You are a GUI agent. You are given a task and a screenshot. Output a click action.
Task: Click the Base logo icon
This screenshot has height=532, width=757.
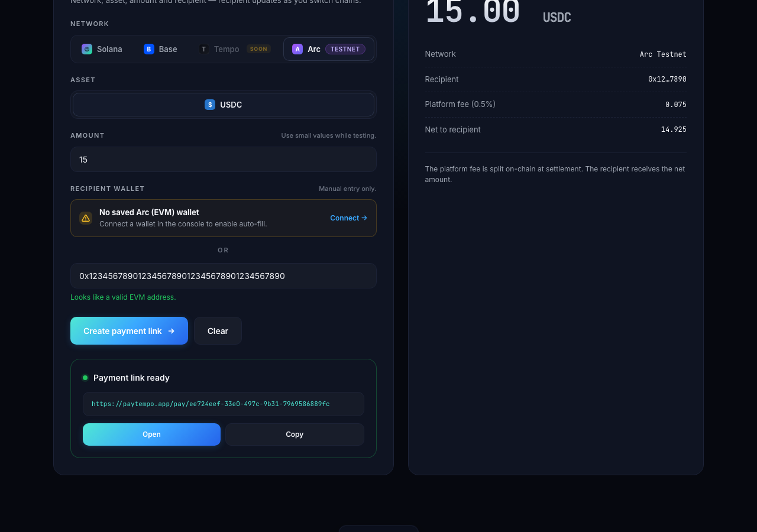[149, 49]
